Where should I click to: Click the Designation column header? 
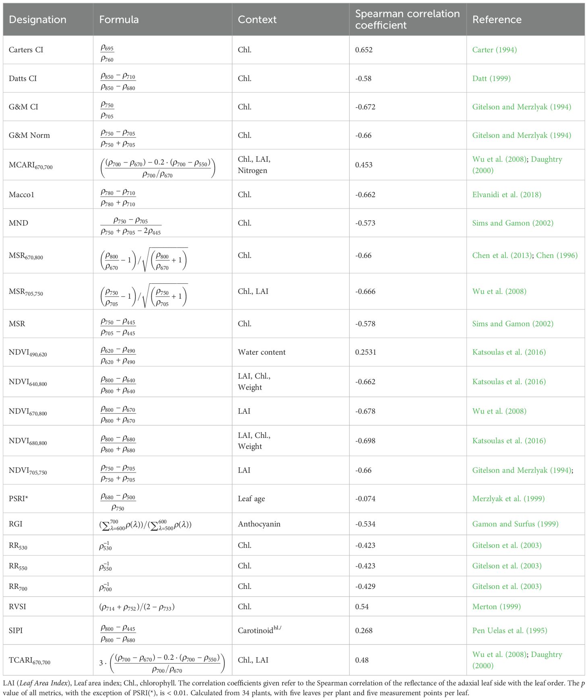37,20
